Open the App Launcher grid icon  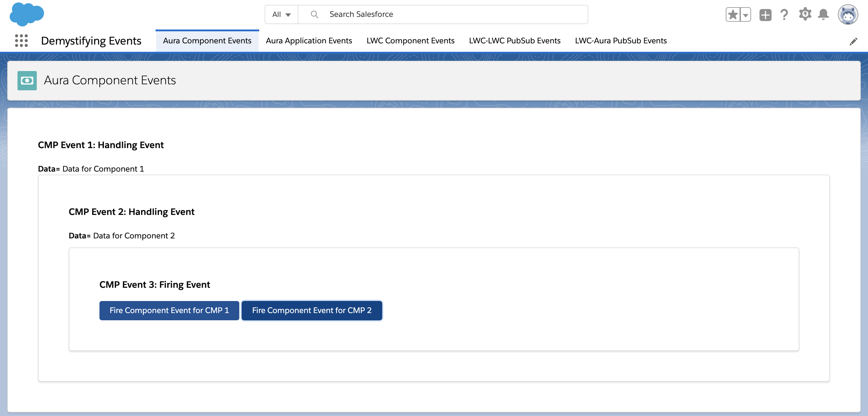pos(21,41)
